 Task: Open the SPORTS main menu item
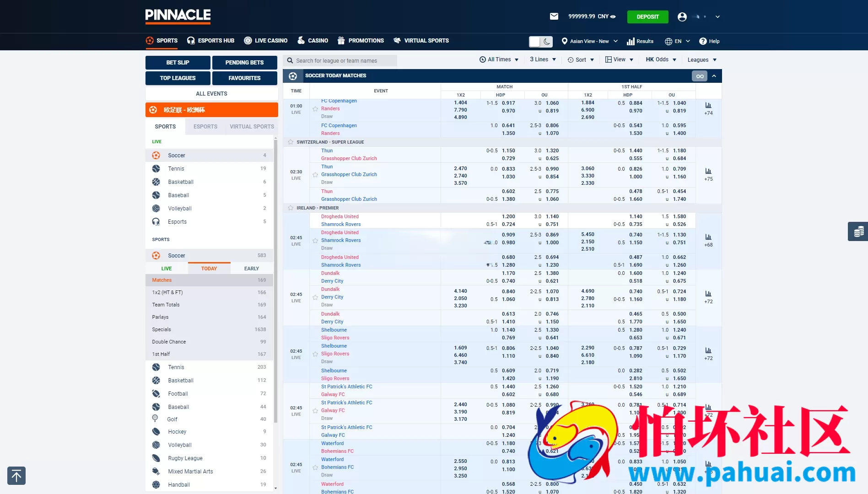click(162, 41)
